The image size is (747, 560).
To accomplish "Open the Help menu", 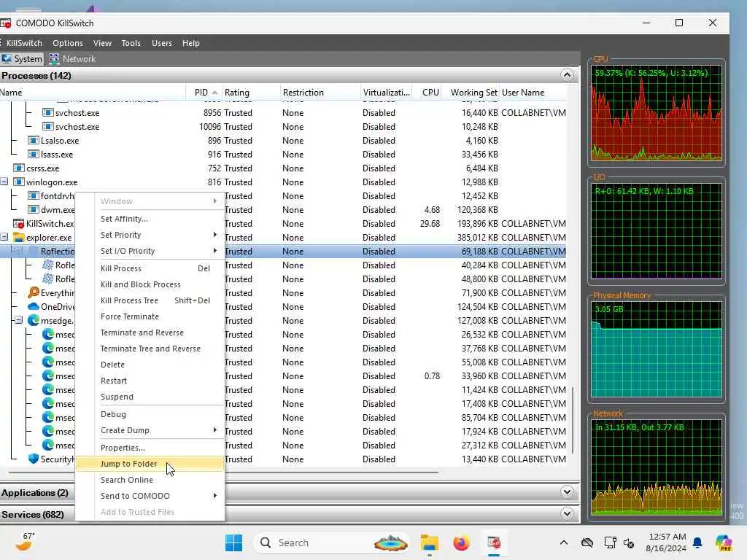I will [191, 43].
